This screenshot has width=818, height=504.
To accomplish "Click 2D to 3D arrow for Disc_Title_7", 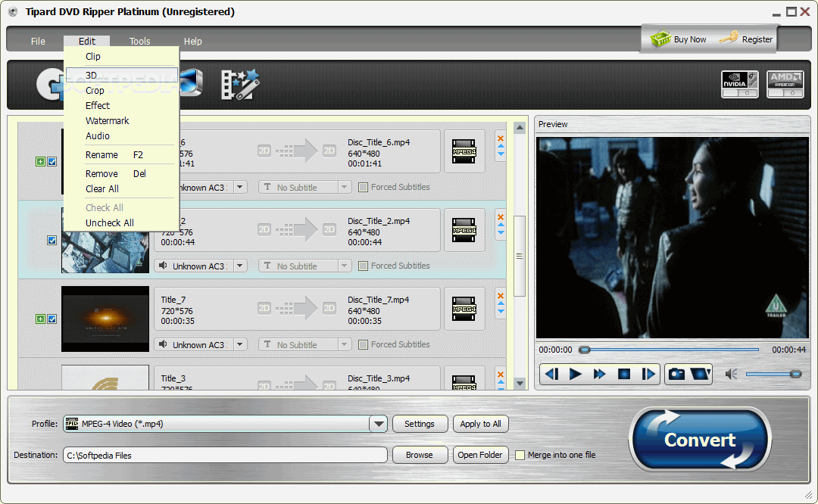I will [297, 309].
